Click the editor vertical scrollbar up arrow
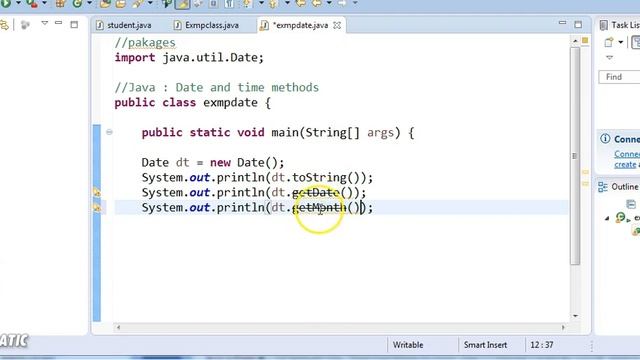 coord(575,41)
